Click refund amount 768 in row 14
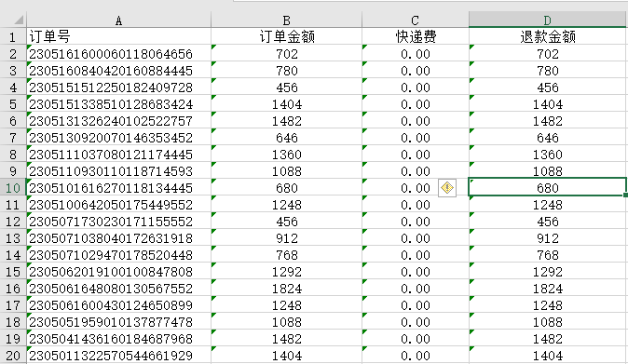This screenshot has width=628, height=364. click(548, 255)
